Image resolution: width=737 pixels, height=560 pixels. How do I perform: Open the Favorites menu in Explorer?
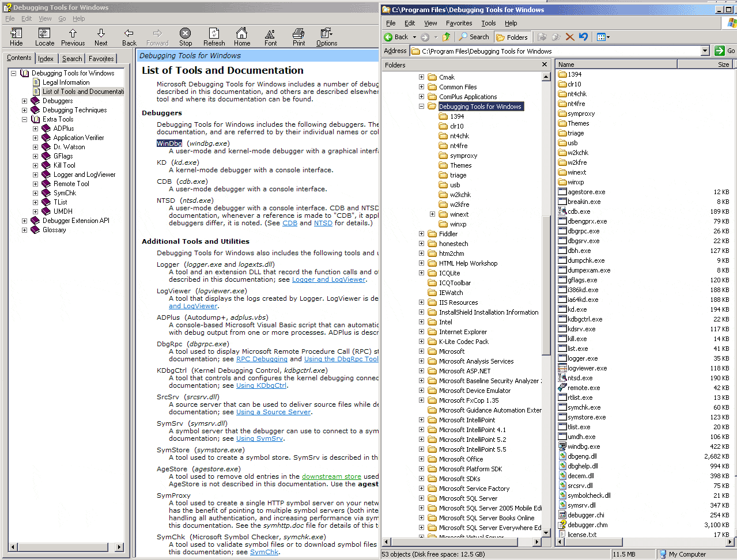click(459, 23)
